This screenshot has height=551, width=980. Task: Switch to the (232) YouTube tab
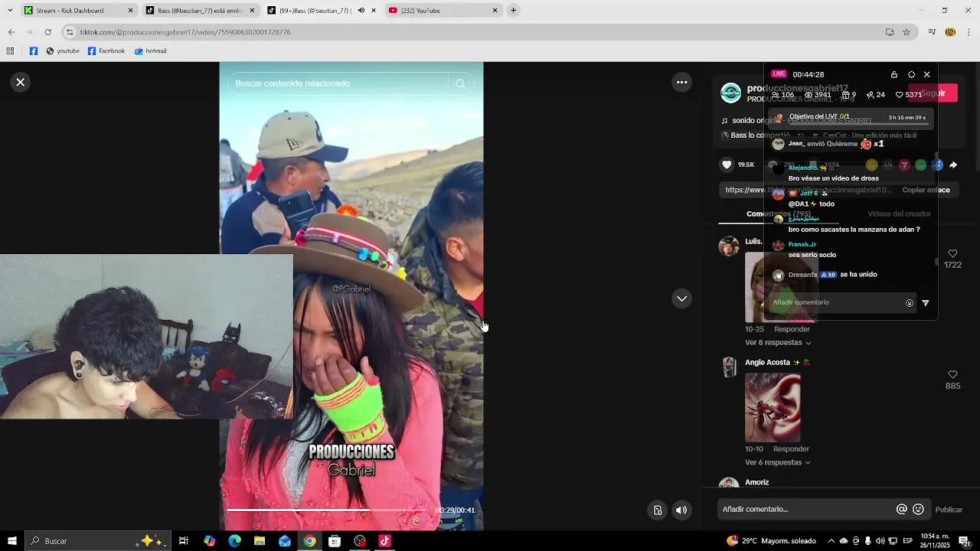pyautogui.click(x=443, y=11)
